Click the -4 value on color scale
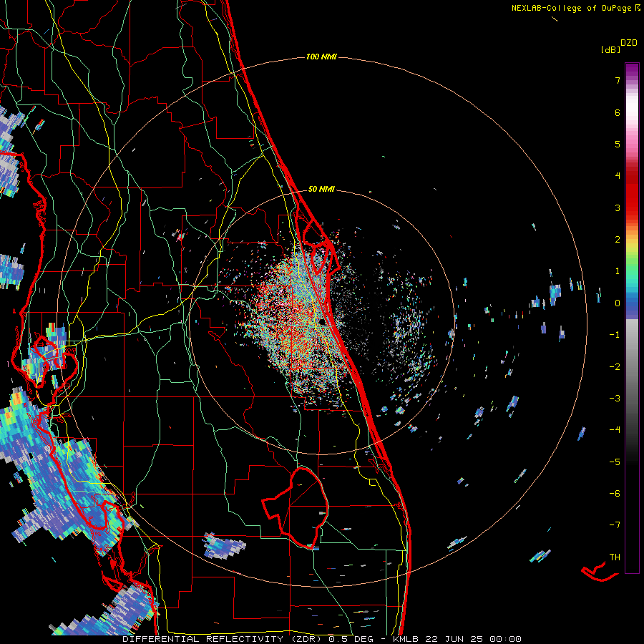The image size is (644, 644). click(615, 429)
